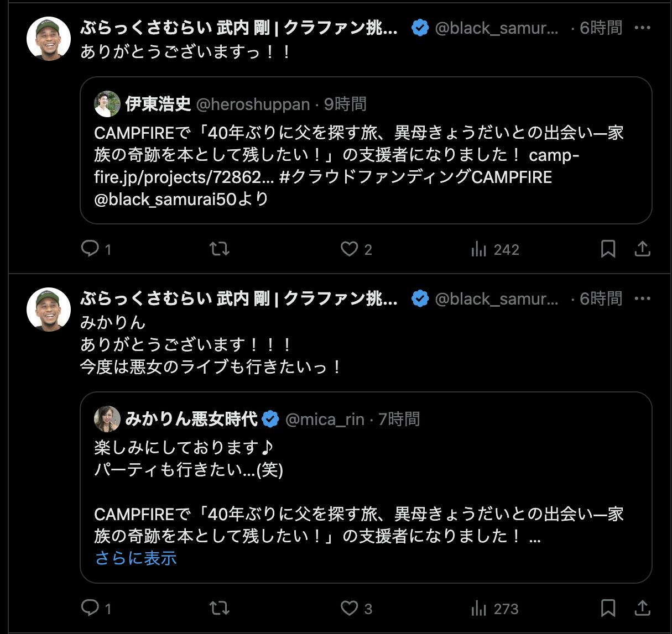
Task: Open more options menu on first post
Action: [642, 28]
